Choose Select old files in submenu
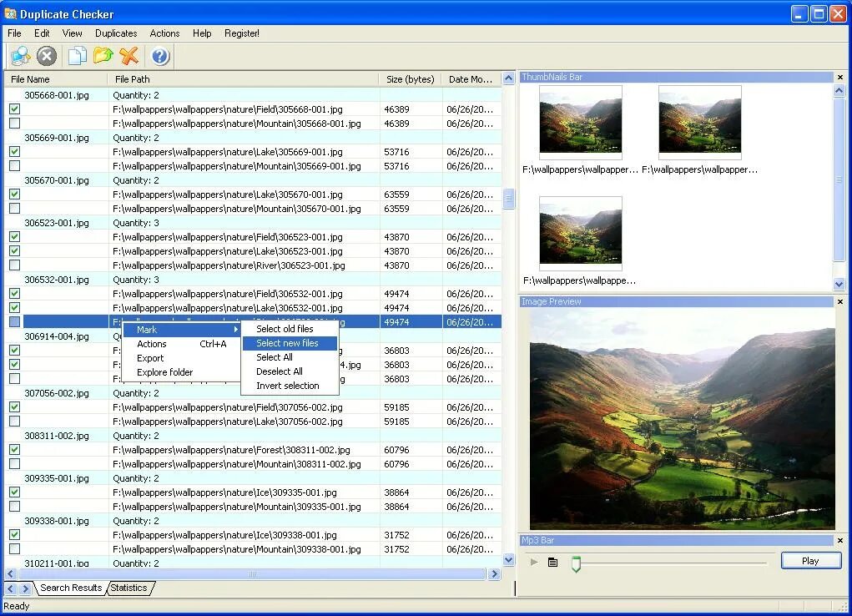Viewport: 852px width, 616px height. click(x=290, y=329)
